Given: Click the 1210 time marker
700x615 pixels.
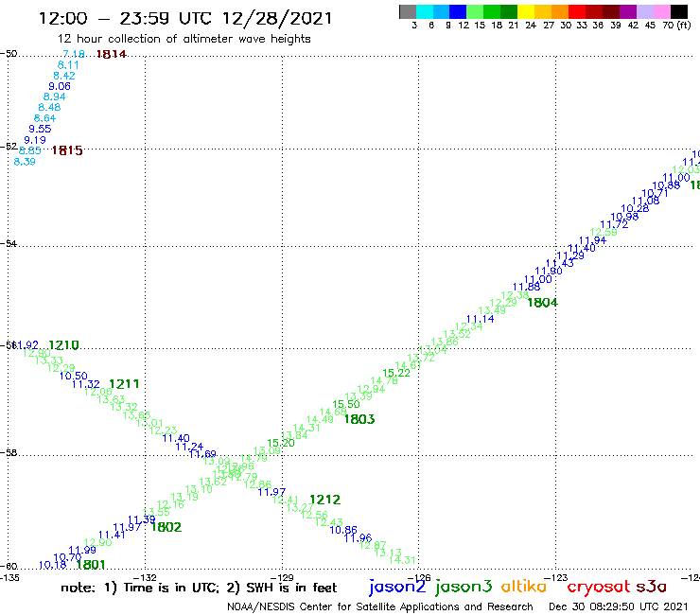Looking at the screenshot, I should click(x=63, y=345).
